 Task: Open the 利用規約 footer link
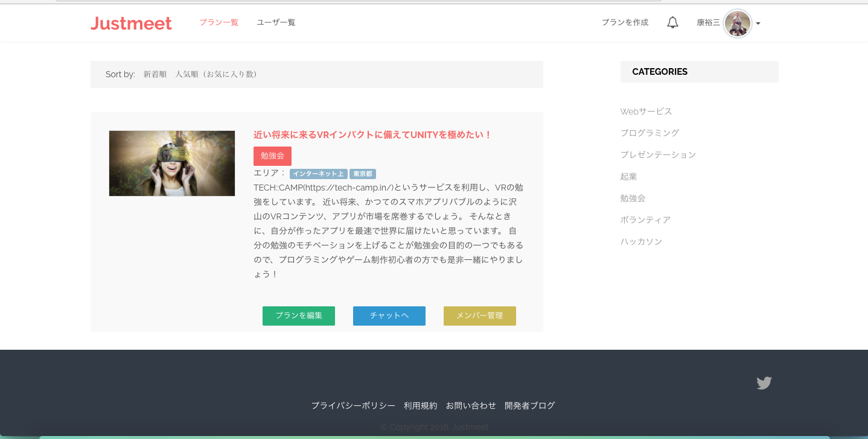[420, 405]
